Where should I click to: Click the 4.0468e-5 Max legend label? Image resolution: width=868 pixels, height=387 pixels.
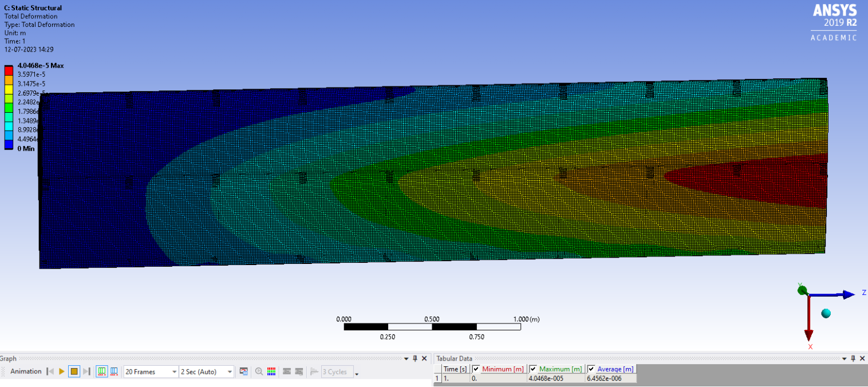[41, 65]
